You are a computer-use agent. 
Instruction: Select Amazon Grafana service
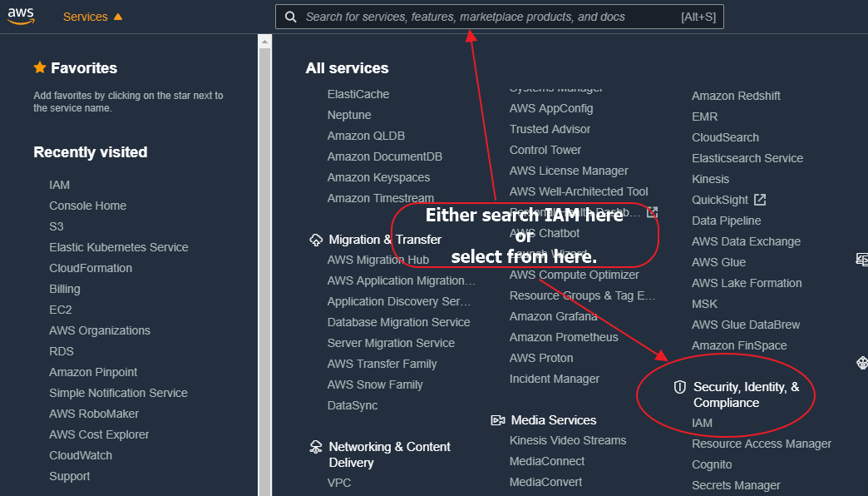554,316
